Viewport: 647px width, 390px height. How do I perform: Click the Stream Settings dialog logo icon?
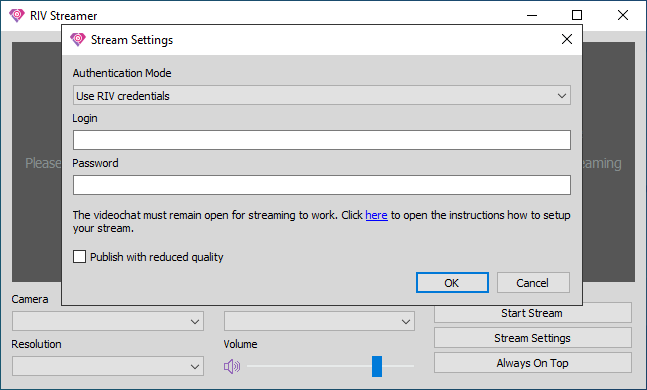78,40
